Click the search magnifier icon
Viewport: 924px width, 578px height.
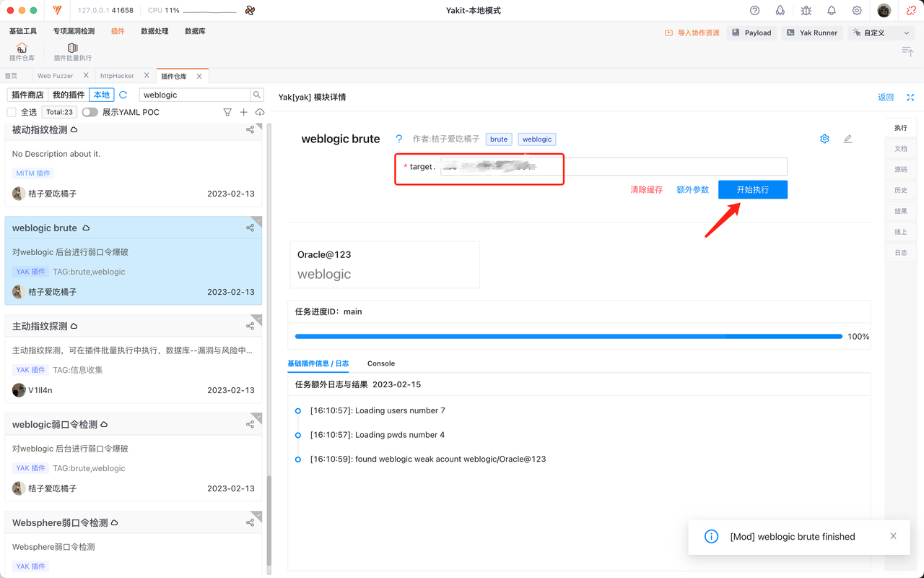[x=257, y=95]
